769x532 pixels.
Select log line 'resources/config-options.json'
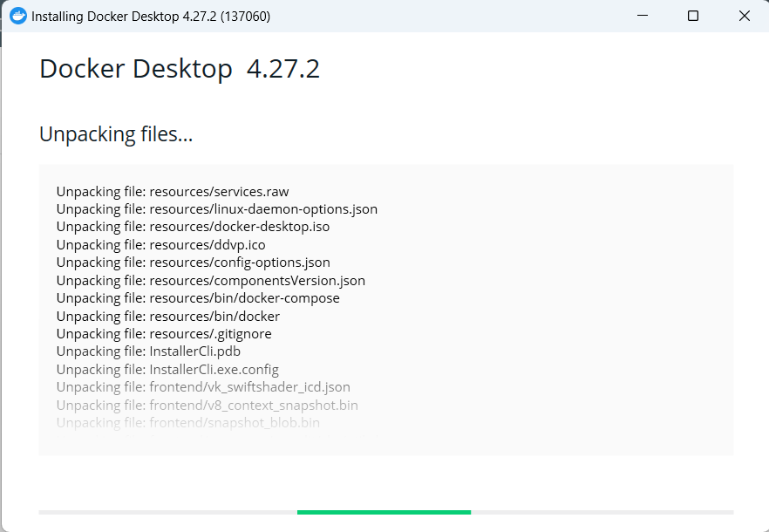[194, 262]
